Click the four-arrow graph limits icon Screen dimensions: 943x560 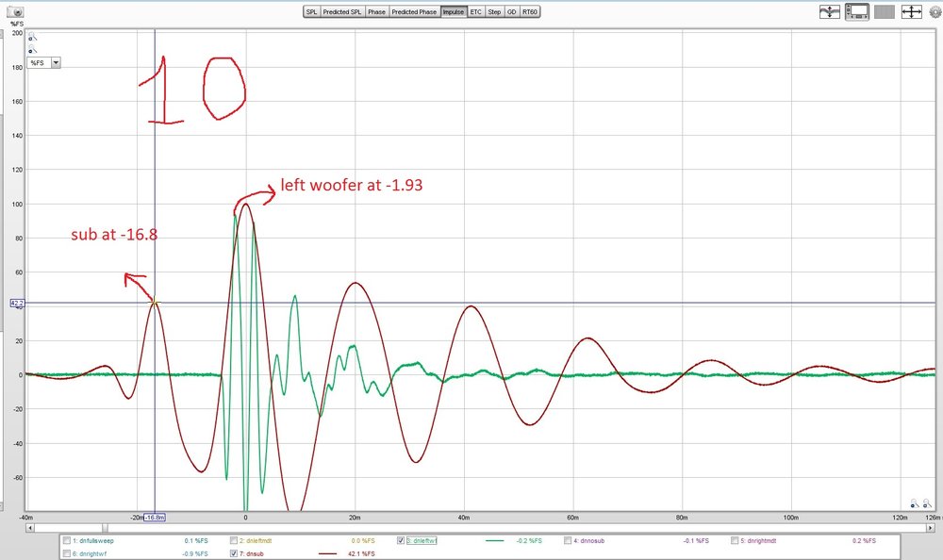(x=912, y=11)
